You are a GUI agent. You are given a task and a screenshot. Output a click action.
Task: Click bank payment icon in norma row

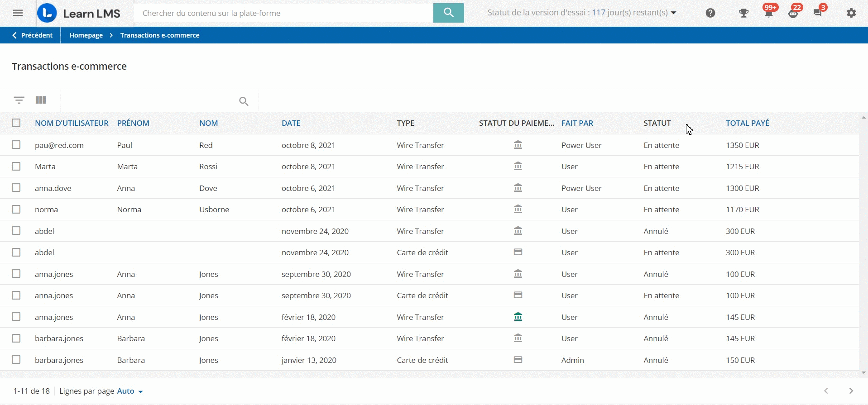518,209
